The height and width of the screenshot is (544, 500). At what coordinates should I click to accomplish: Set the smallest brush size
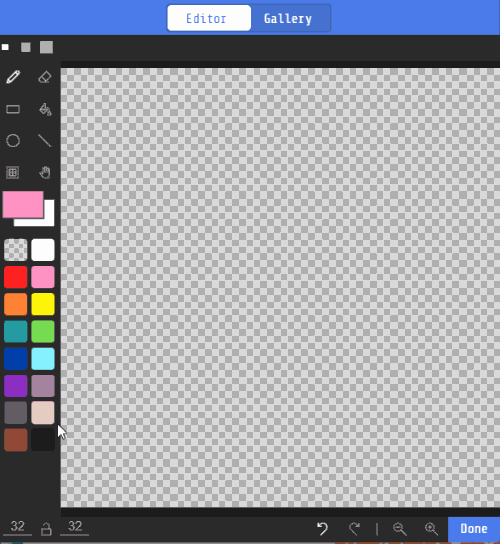click(5, 47)
